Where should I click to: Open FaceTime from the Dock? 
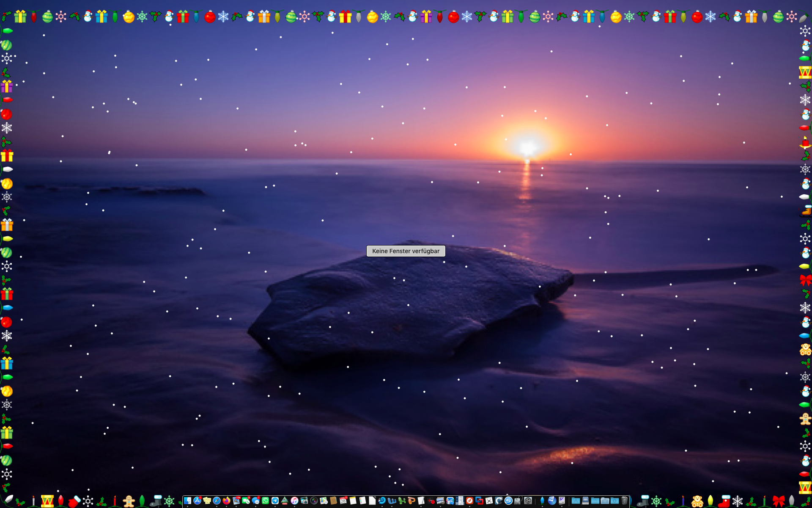[x=246, y=500]
